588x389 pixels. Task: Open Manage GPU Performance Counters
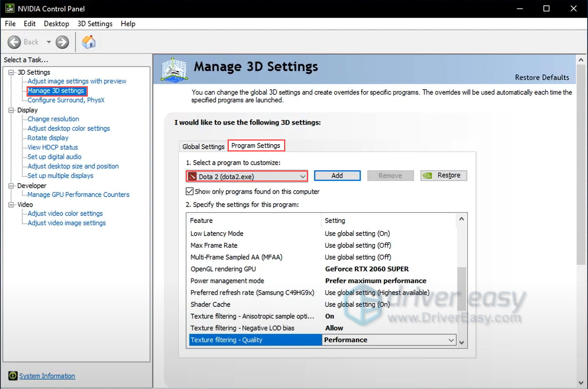click(78, 195)
